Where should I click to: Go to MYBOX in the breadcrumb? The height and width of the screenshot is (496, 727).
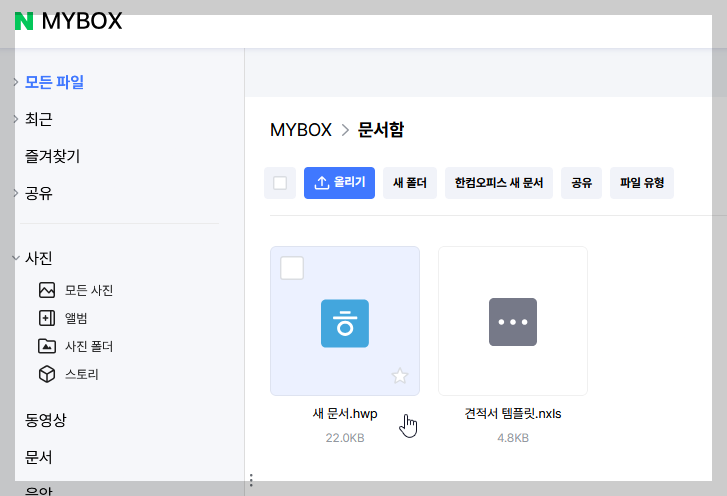(x=301, y=130)
